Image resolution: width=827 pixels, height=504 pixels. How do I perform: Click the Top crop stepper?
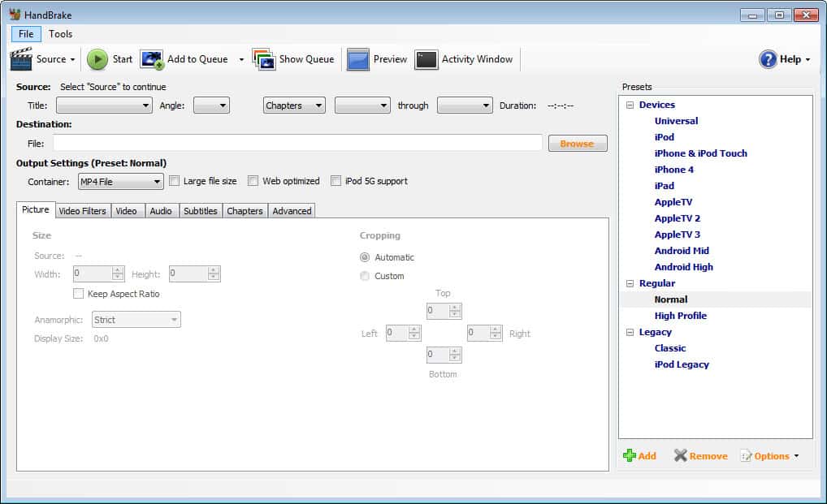click(444, 311)
